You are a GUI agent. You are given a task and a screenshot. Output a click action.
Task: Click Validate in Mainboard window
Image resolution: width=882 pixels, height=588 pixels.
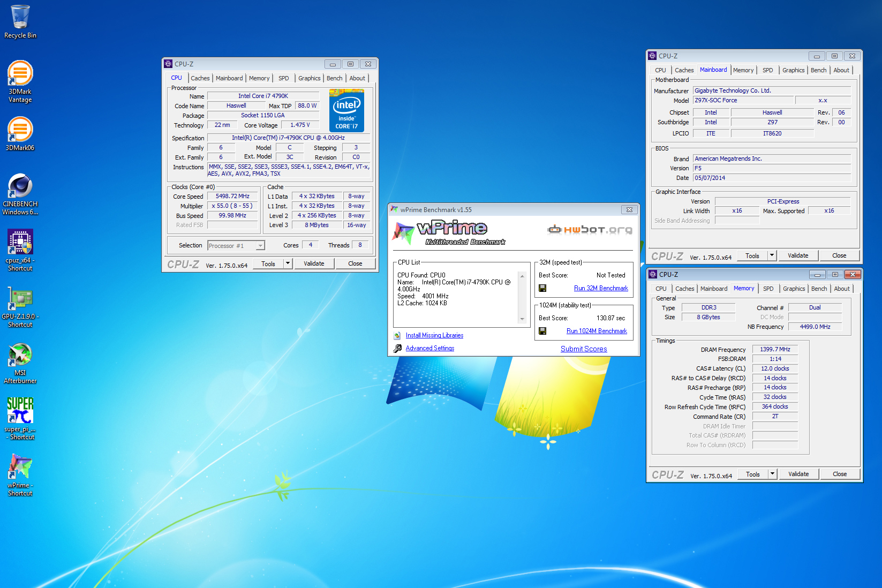click(798, 255)
